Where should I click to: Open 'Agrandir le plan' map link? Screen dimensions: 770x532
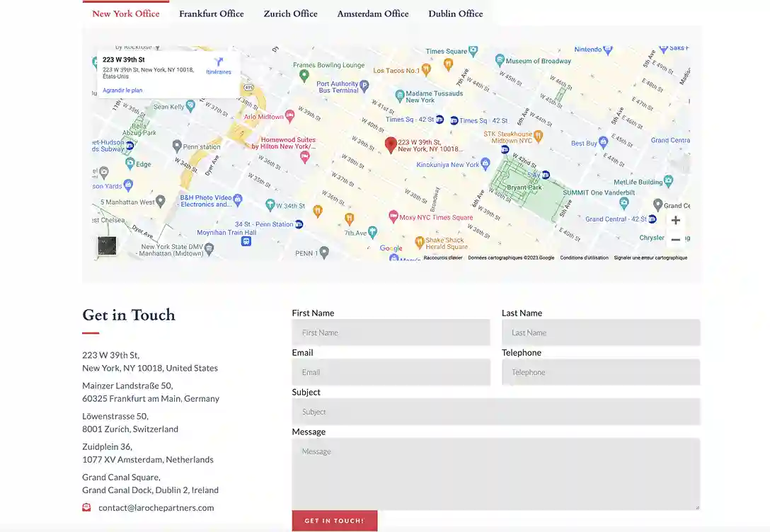[122, 90]
